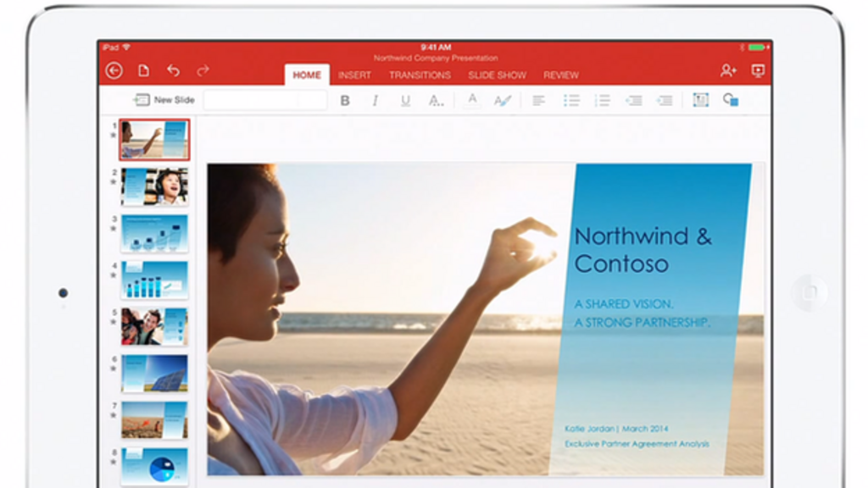Choose font color
This screenshot has height=488, width=868.
coord(472,100)
